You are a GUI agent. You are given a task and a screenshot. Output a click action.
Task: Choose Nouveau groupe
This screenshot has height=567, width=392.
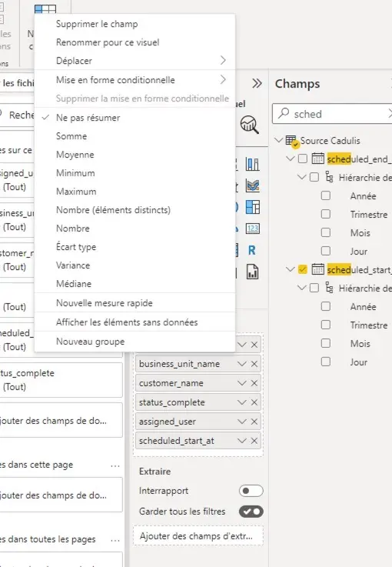[135, 342]
